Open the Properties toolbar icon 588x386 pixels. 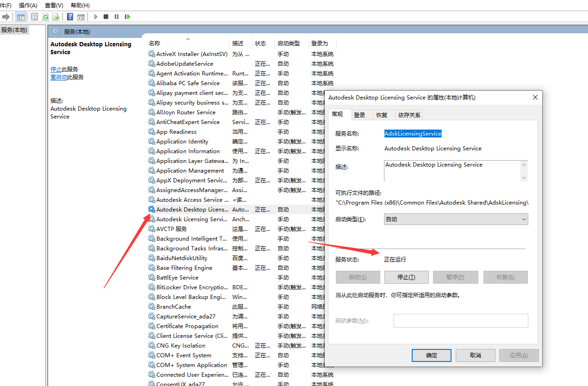point(35,17)
